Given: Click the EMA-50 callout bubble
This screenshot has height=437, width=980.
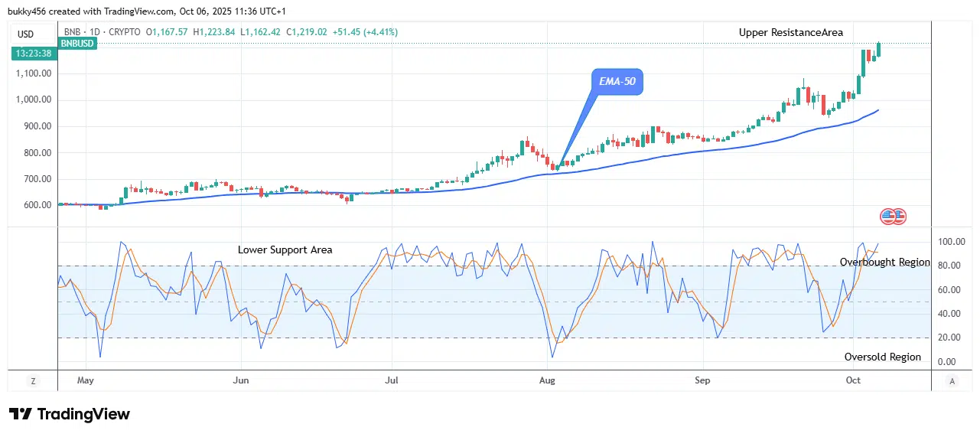Looking at the screenshot, I should tap(617, 82).
